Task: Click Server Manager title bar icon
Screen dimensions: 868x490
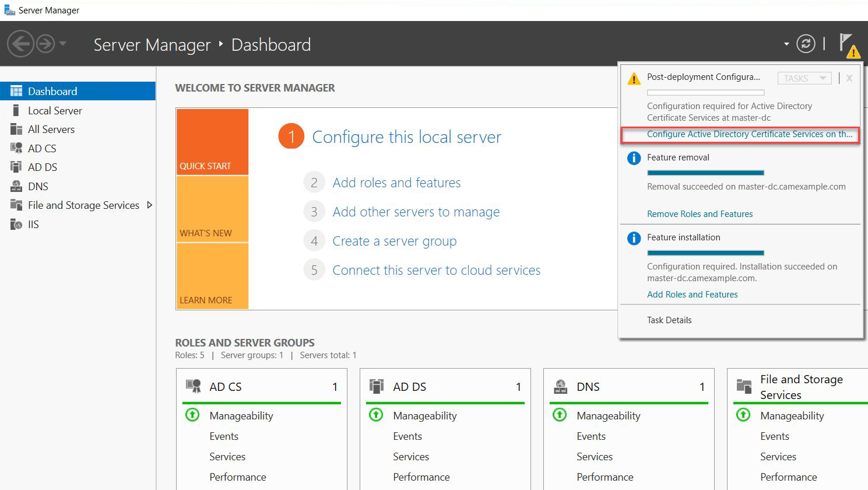Action: click(9, 10)
